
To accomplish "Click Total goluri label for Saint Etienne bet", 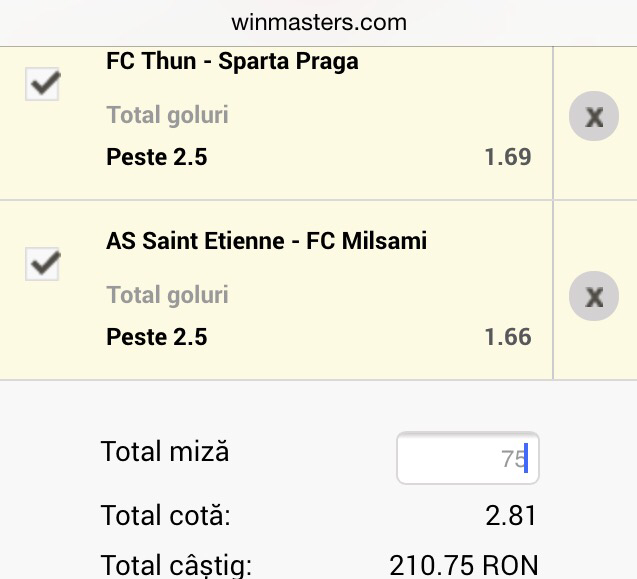I will click(167, 295).
